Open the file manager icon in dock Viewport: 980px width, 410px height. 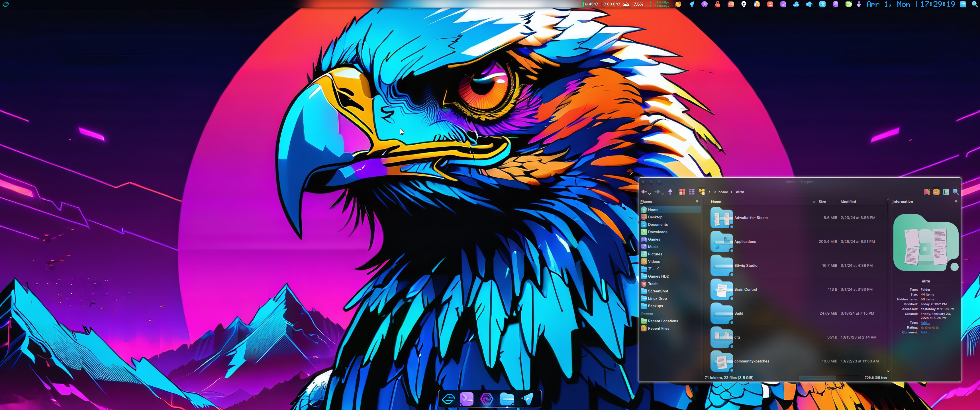point(507,399)
